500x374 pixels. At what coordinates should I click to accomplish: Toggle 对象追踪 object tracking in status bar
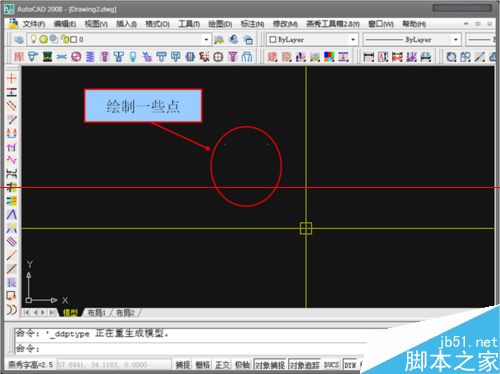[x=305, y=365]
